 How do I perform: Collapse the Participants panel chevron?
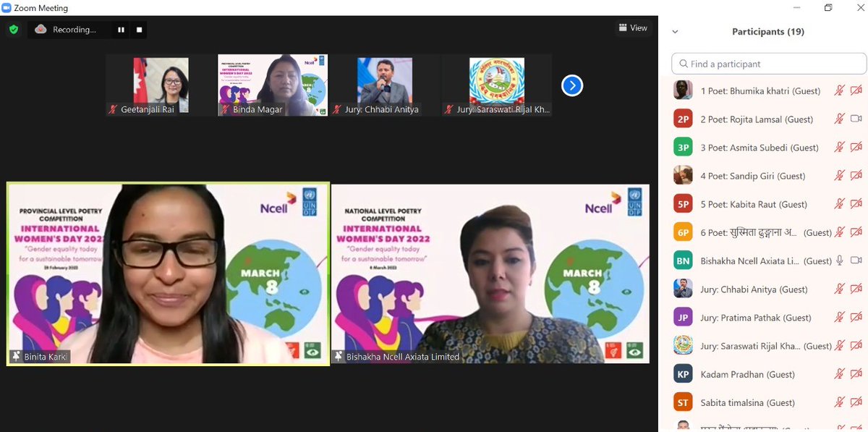[x=675, y=32]
